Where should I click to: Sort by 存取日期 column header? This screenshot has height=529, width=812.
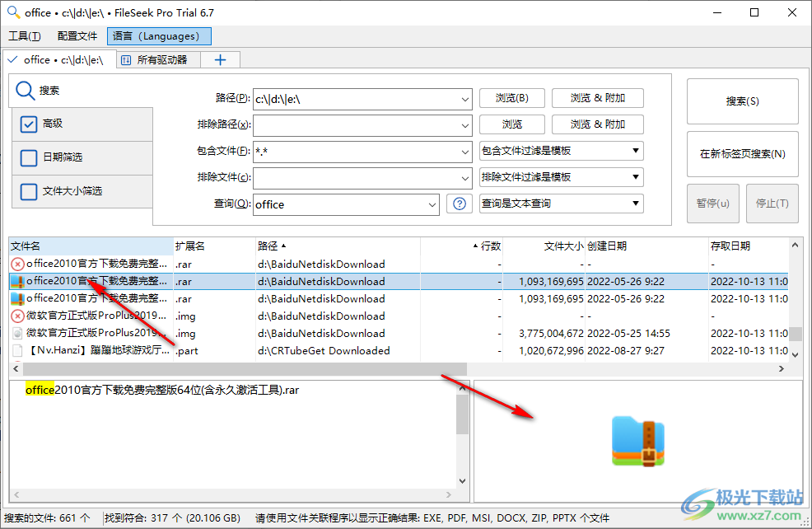pyautogui.click(x=749, y=246)
